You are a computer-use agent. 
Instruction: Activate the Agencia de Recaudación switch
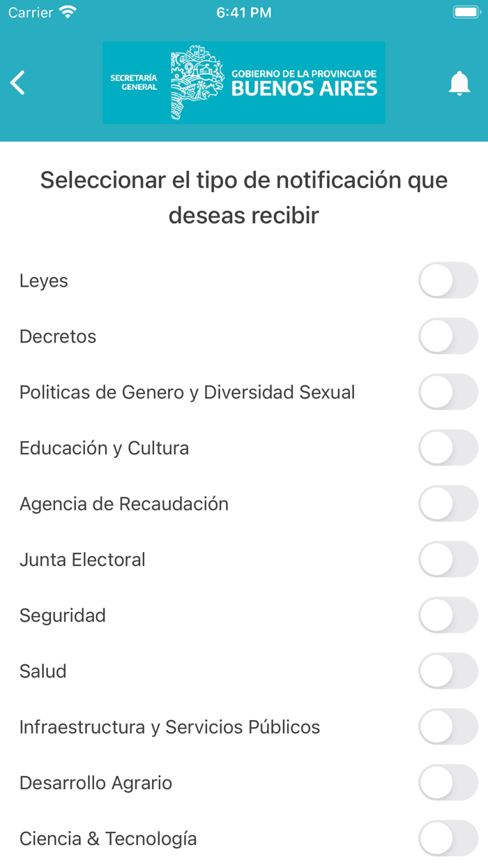tap(448, 503)
